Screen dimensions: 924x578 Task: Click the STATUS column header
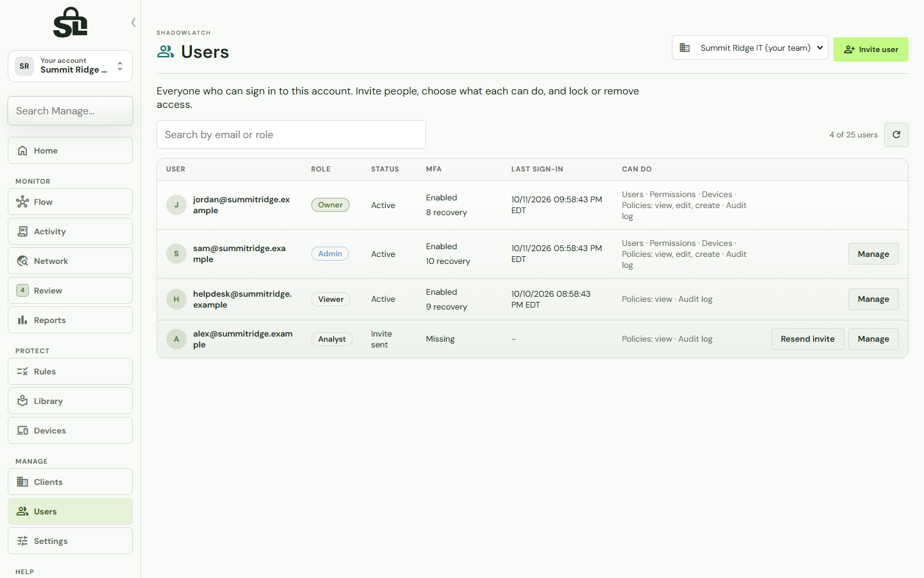(385, 170)
